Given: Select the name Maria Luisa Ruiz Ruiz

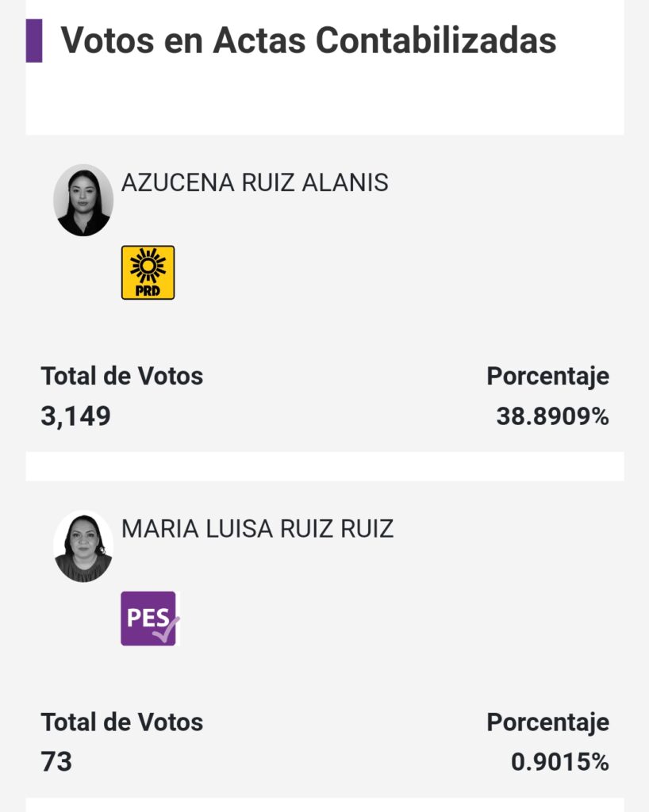Looking at the screenshot, I should pos(257,529).
